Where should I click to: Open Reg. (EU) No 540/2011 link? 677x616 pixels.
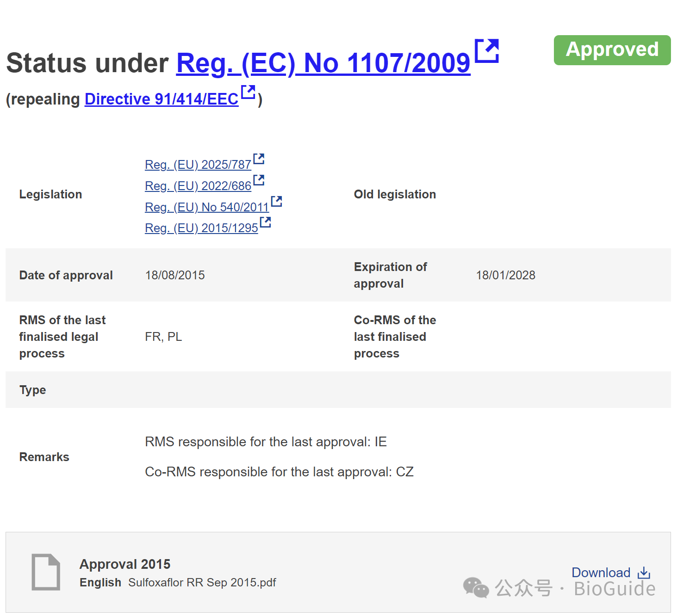207,207
